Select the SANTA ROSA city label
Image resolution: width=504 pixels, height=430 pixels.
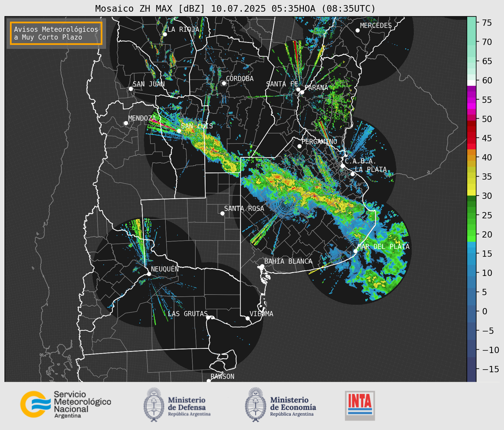244,208
